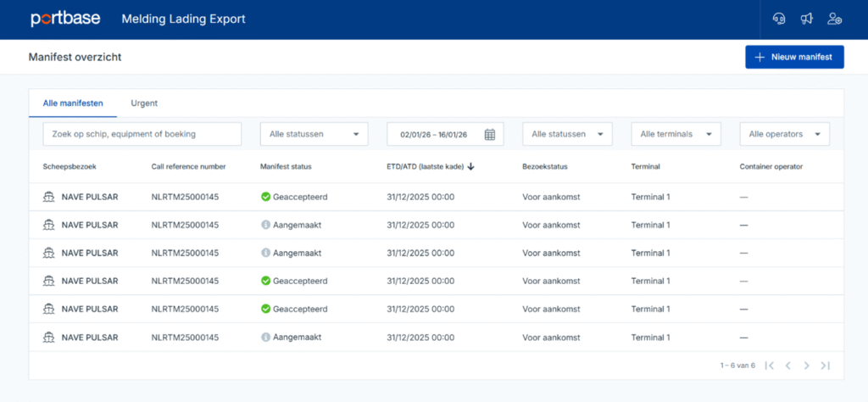Open support via the headset icon

(x=779, y=19)
